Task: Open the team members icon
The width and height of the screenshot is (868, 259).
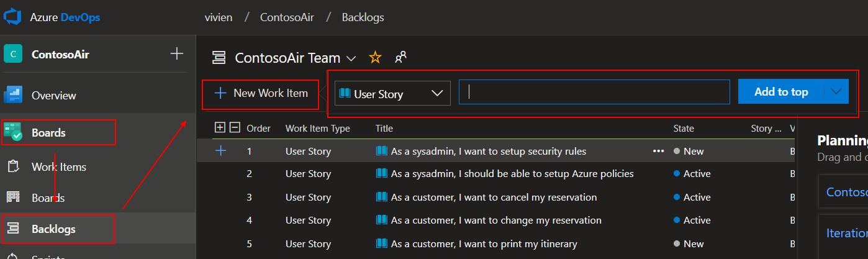Action: (x=400, y=58)
